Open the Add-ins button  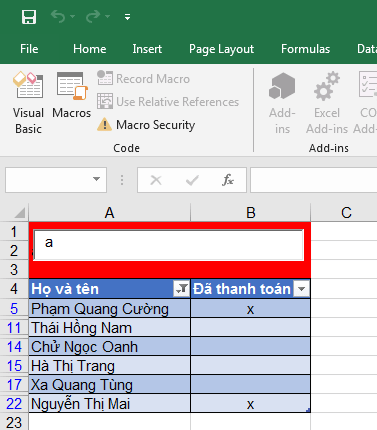point(282,102)
